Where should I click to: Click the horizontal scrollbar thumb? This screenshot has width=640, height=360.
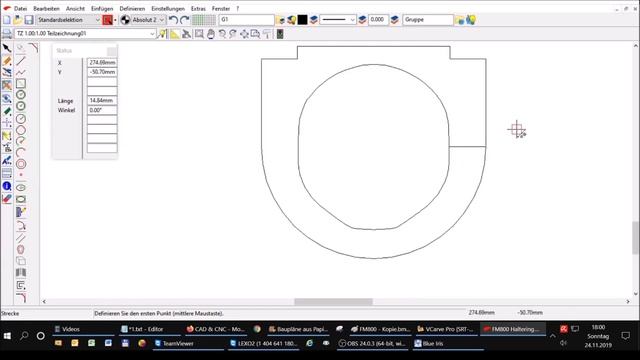coord(333,302)
